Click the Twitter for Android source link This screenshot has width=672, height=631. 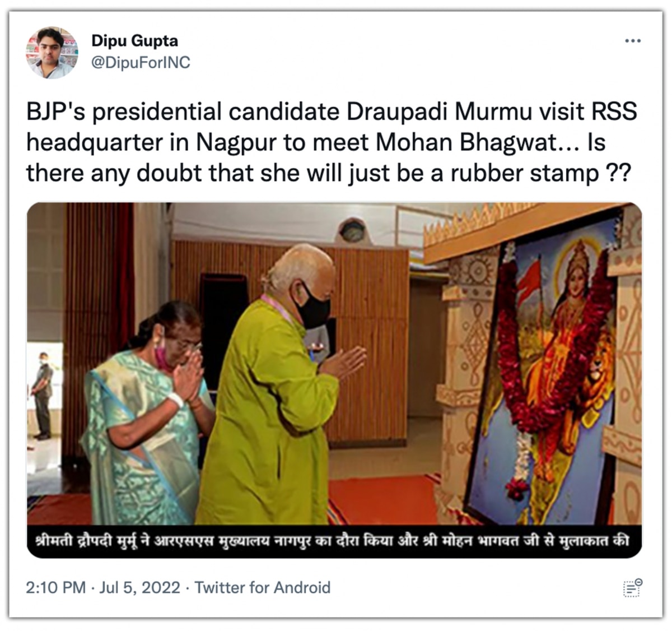pos(263,587)
